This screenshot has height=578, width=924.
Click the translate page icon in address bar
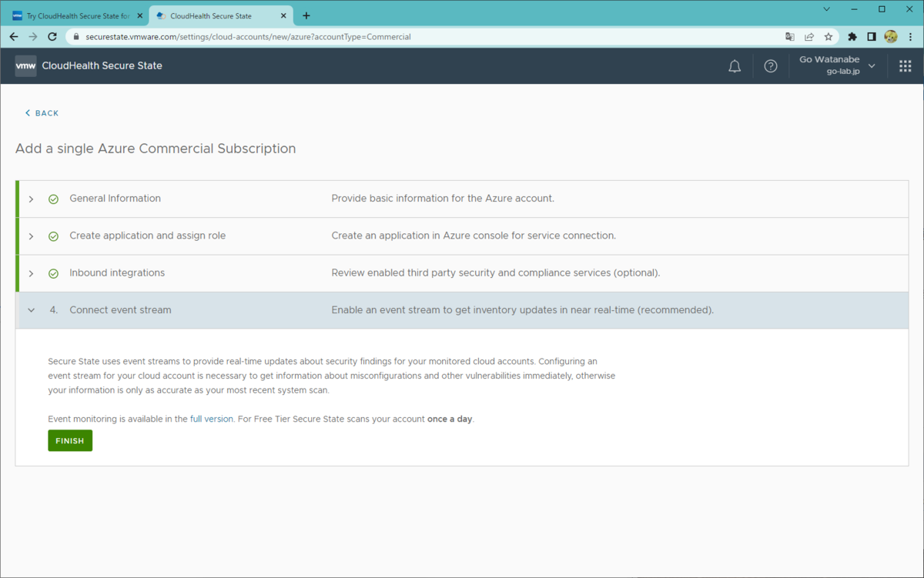[790, 36]
